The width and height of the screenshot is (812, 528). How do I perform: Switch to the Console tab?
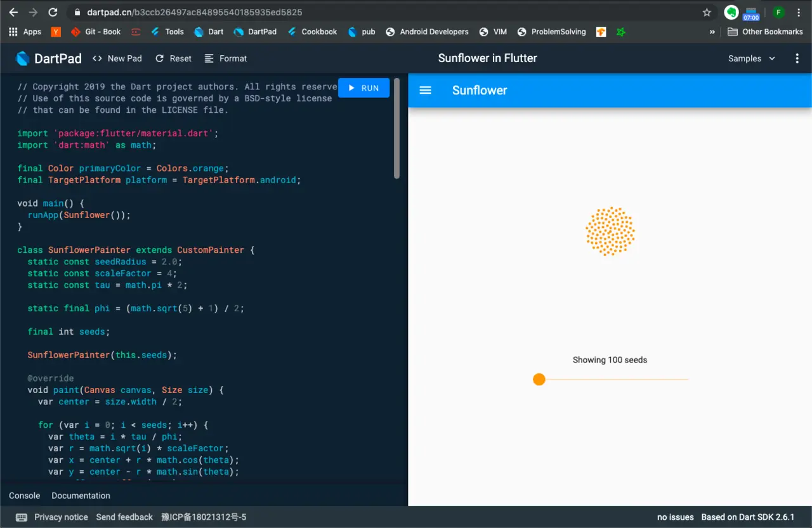(x=24, y=496)
